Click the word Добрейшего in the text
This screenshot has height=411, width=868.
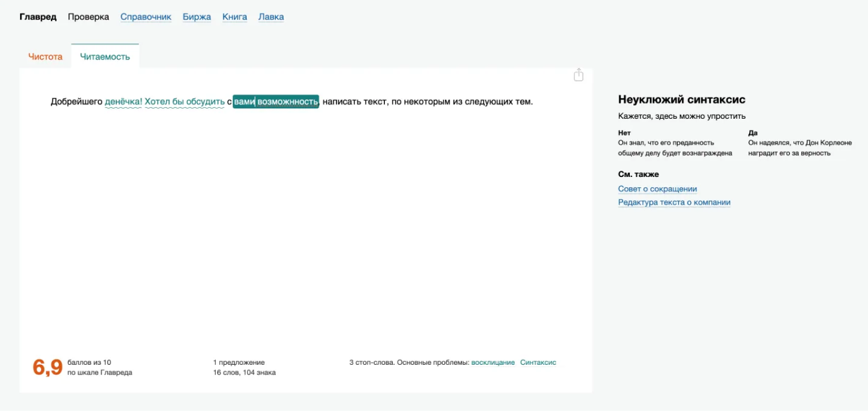click(x=77, y=102)
